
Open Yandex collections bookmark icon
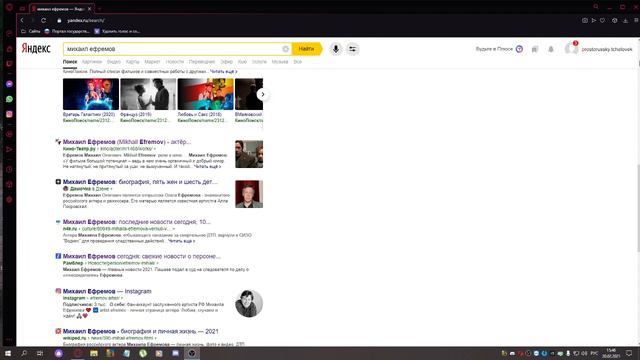(535, 49)
